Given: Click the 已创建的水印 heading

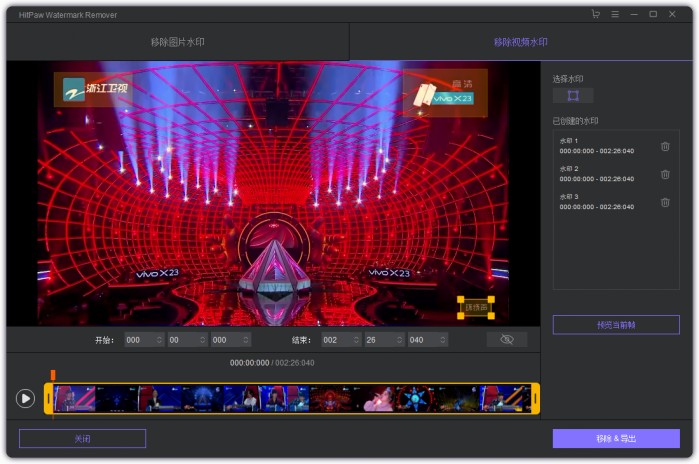Looking at the screenshot, I should pos(575,121).
